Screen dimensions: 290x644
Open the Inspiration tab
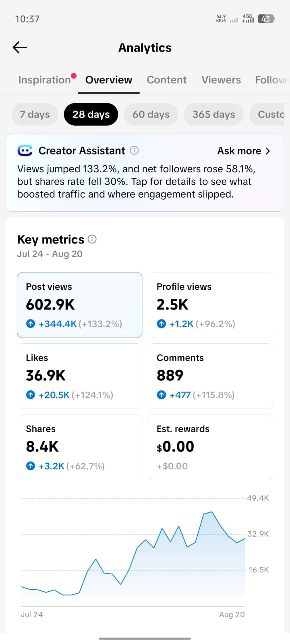tap(44, 80)
